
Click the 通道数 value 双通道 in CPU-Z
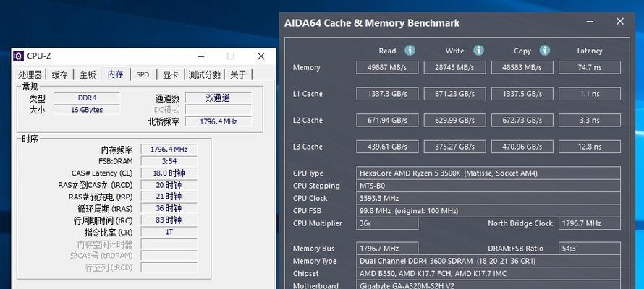point(218,98)
